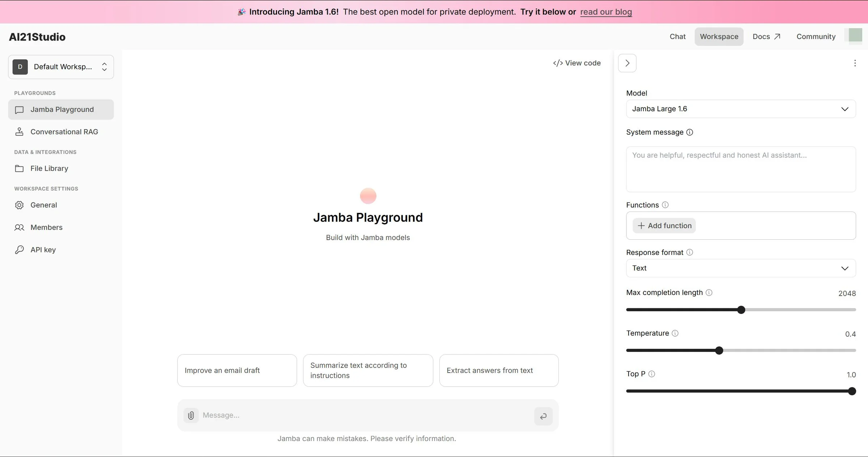The image size is (868, 457).
Task: Click the Top P slider handle
Action: click(x=852, y=391)
